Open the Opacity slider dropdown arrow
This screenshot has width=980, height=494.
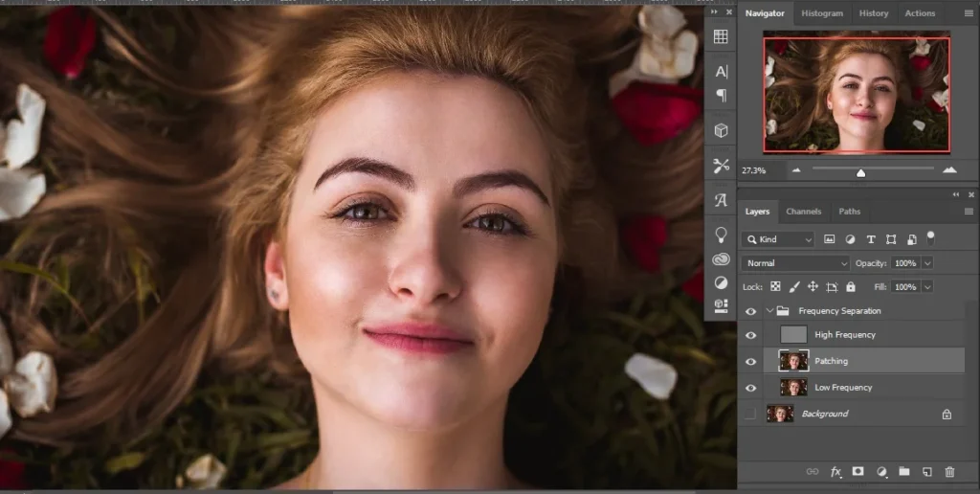(927, 263)
